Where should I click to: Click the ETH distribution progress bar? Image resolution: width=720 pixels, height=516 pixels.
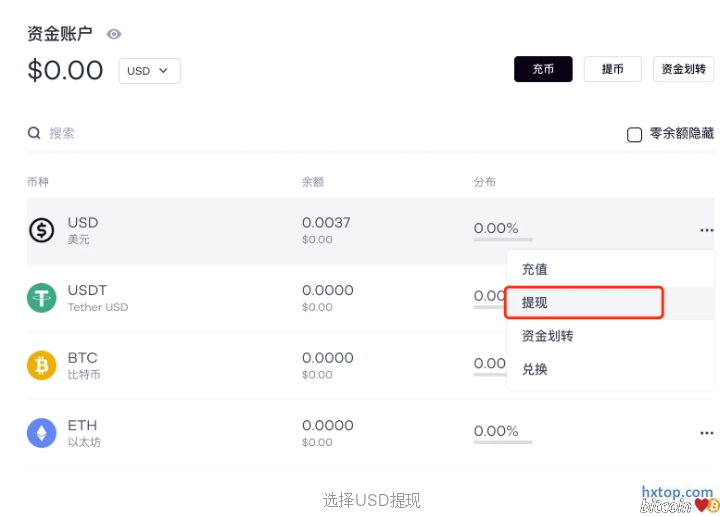point(502,442)
